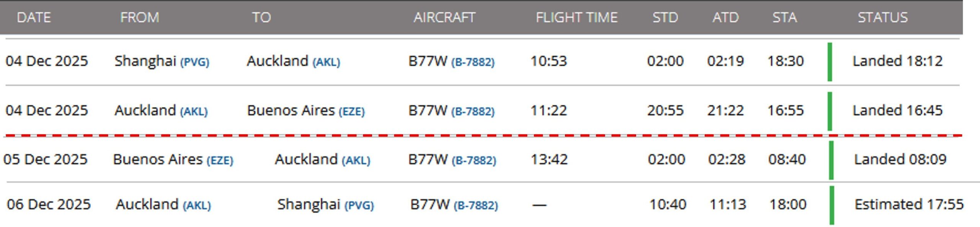The width and height of the screenshot is (980, 227).
Task: Click AKL origin link in second row
Action: tap(194, 111)
